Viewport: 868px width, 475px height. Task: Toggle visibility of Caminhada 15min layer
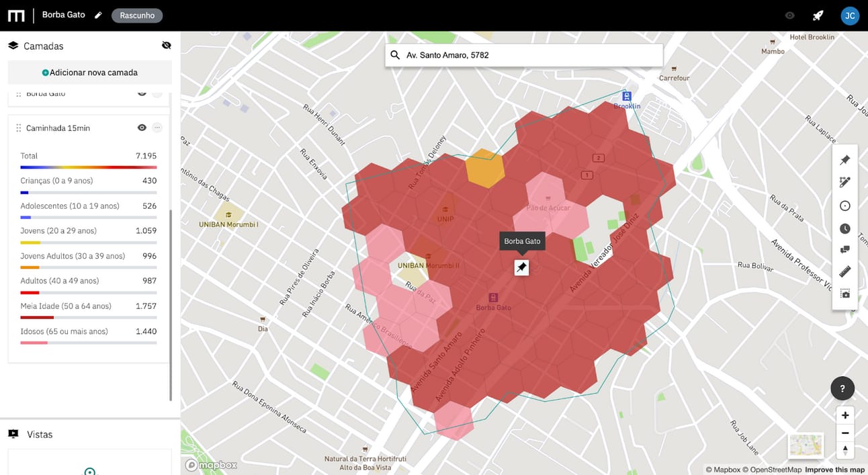click(142, 128)
